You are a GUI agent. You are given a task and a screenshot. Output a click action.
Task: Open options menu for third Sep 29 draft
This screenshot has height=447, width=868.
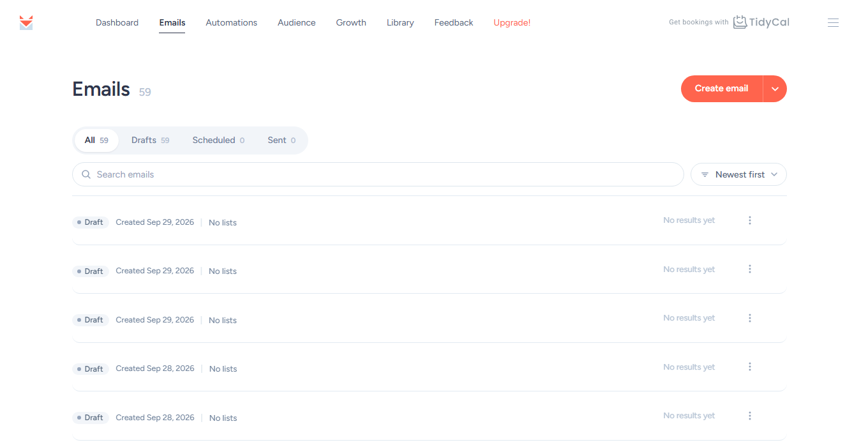coord(750,318)
